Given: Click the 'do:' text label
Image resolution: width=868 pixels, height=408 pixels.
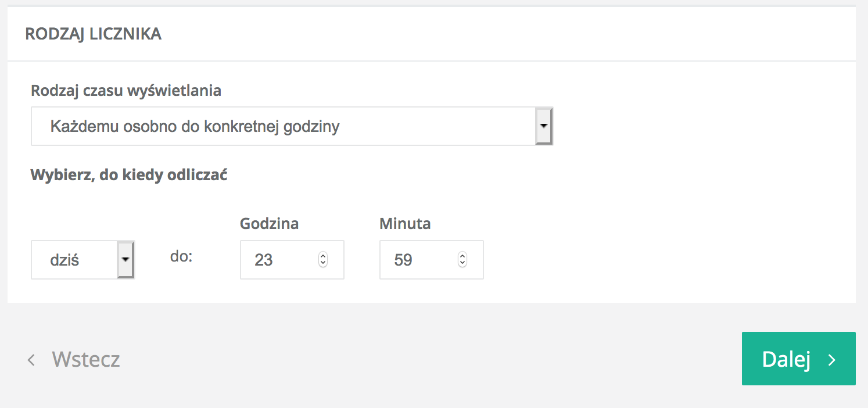Looking at the screenshot, I should tap(181, 256).
